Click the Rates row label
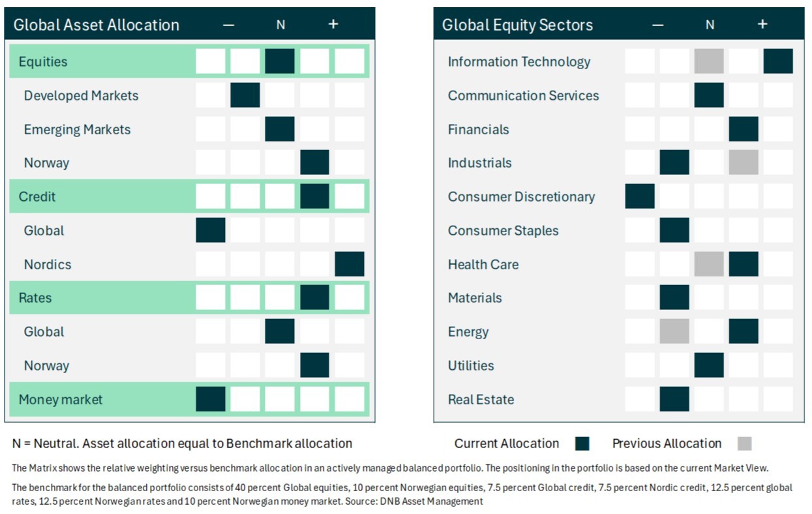812x514 pixels. (x=35, y=297)
